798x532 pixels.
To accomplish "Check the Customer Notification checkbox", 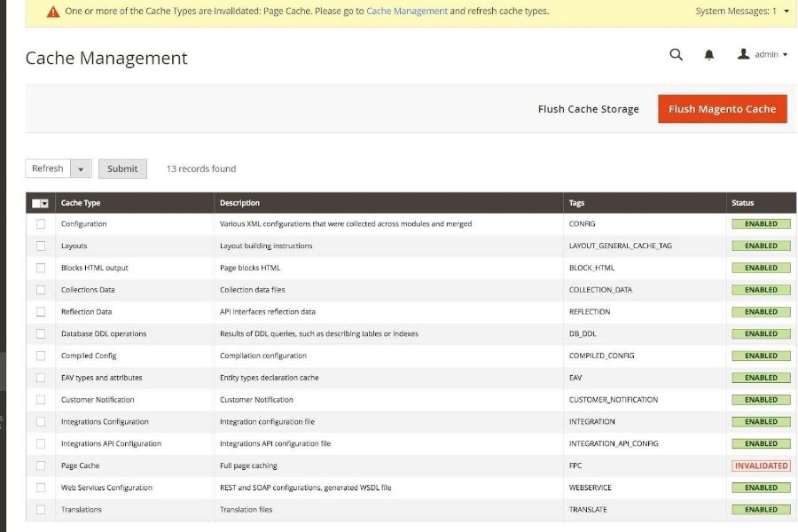I will pos(41,400).
